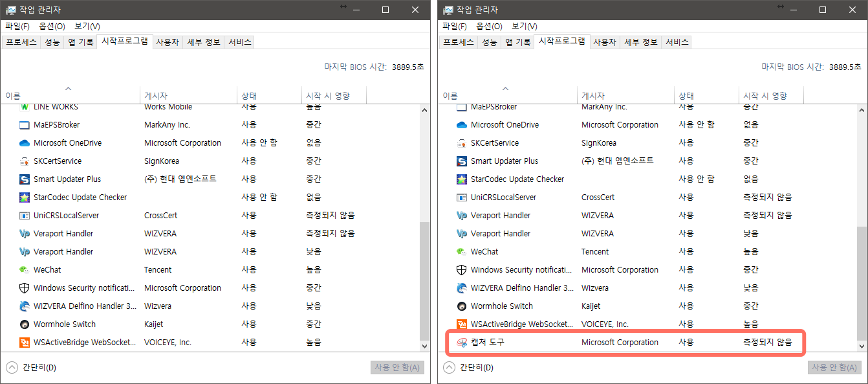Viewport: 868px width, 384px height.
Task: Select MaEPSBroker row name in right window
Action: pos(494,107)
